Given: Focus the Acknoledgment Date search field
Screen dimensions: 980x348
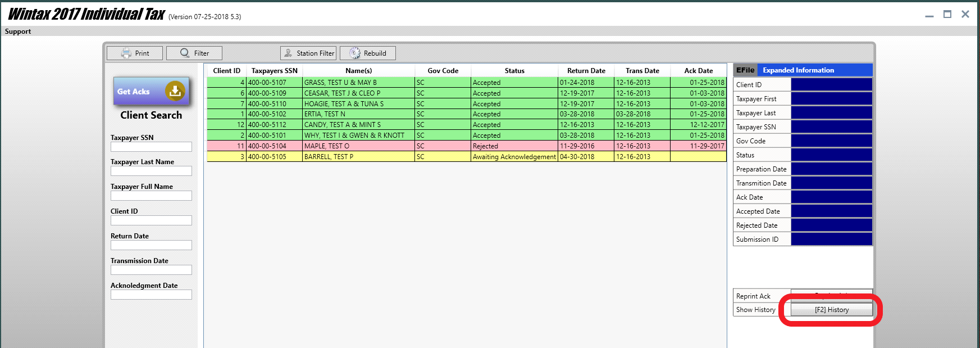Looking at the screenshot, I should click(x=151, y=295).
